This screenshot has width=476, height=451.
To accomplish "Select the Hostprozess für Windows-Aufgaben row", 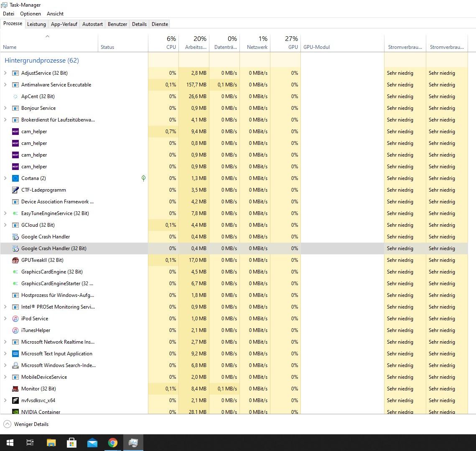I will click(234, 295).
